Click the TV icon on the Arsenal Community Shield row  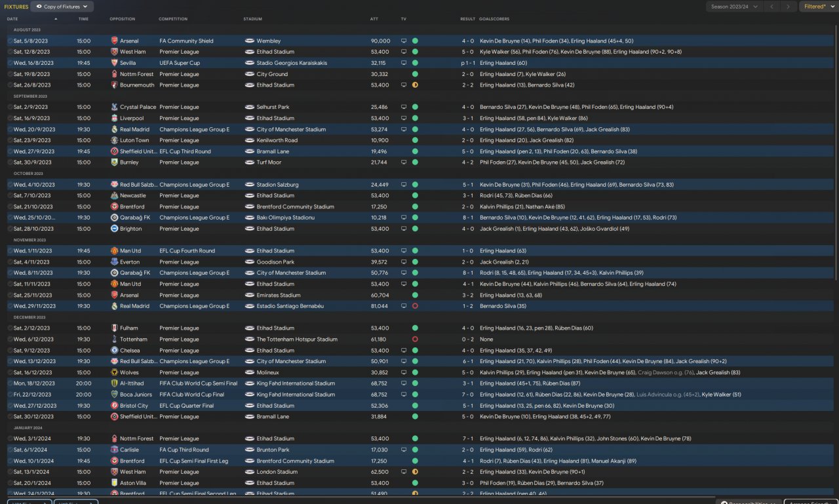click(404, 41)
